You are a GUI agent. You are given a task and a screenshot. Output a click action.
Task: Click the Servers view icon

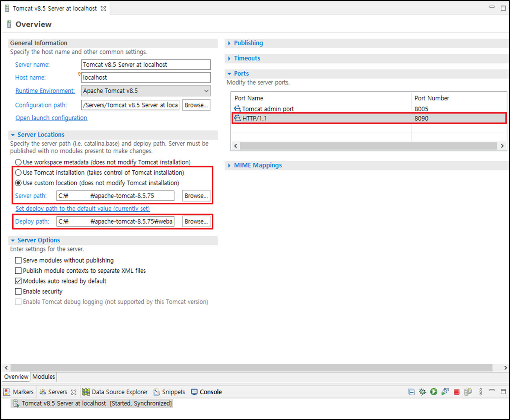[43, 392]
